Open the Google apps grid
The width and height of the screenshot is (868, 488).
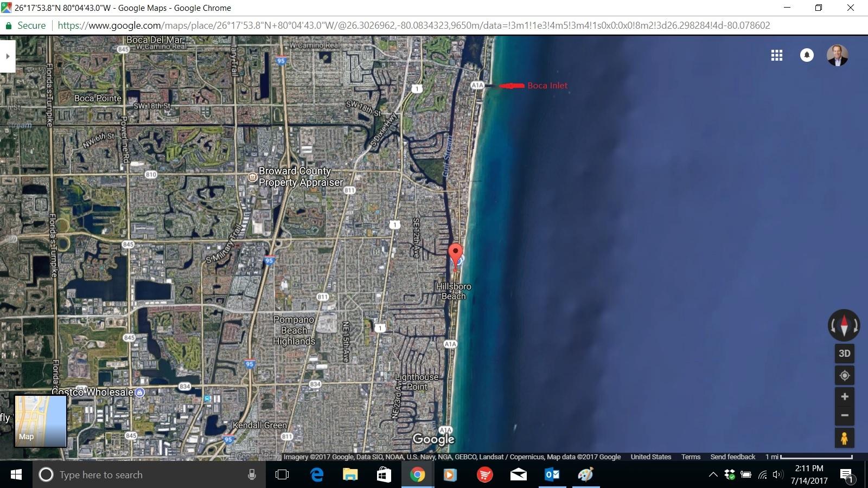coord(776,55)
